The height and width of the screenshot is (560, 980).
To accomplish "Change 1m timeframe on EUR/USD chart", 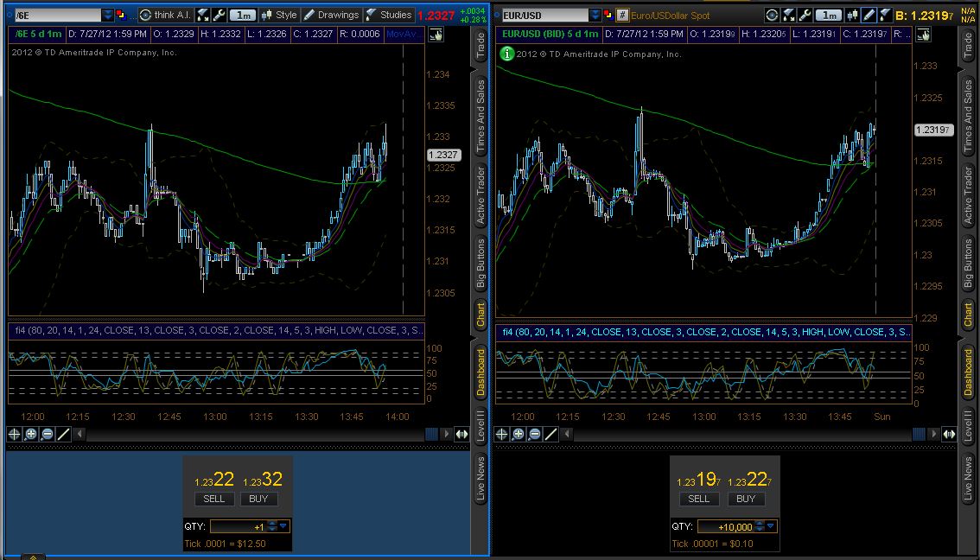I will 830,15.
